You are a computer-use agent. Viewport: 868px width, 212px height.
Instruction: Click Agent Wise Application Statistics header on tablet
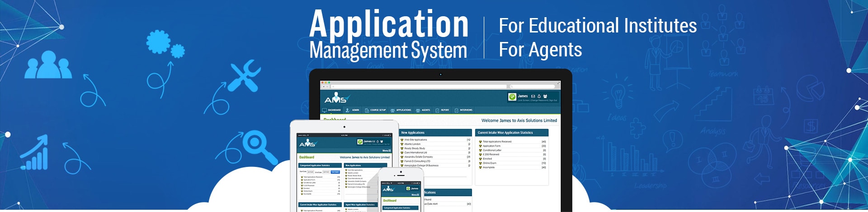tap(361, 205)
